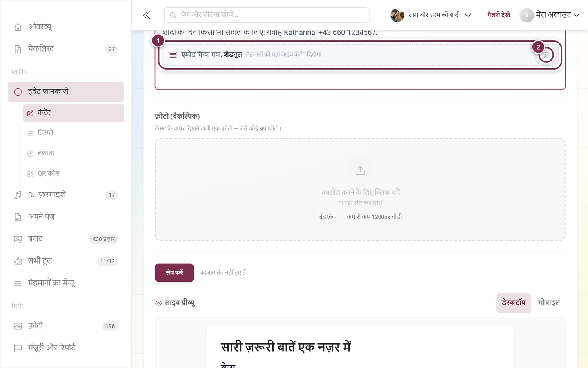Click the account avatar circle

[x=527, y=15]
